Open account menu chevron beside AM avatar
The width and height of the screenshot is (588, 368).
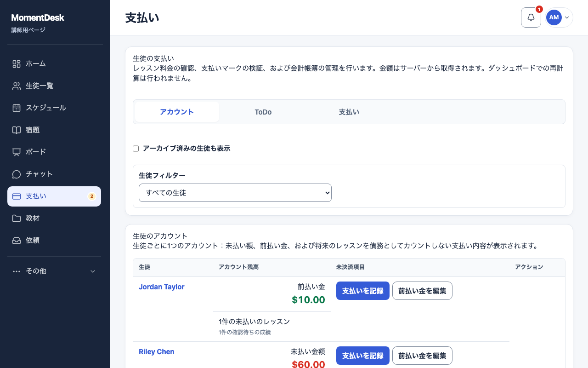(567, 17)
